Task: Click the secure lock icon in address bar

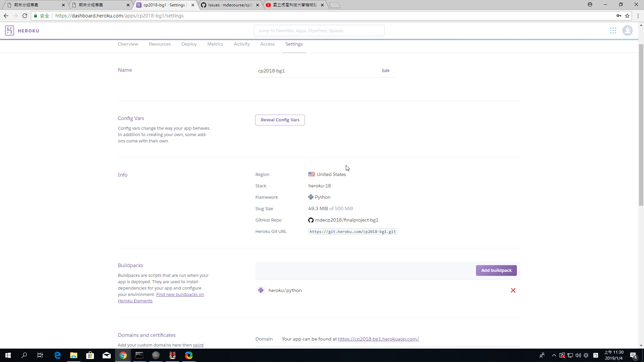Action: pos(36,16)
